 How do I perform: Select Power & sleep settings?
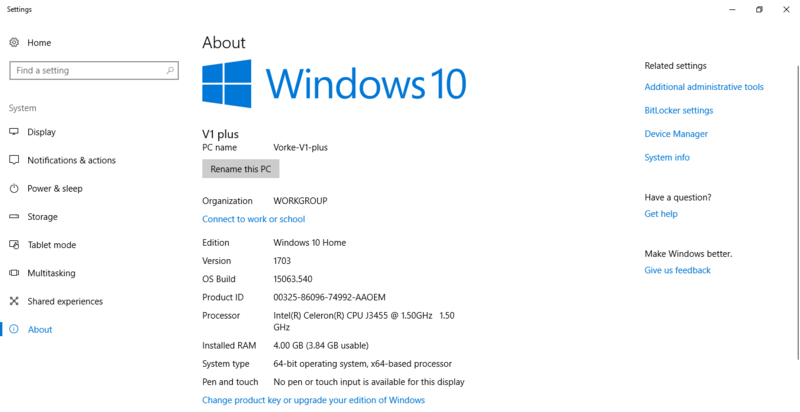coord(55,189)
